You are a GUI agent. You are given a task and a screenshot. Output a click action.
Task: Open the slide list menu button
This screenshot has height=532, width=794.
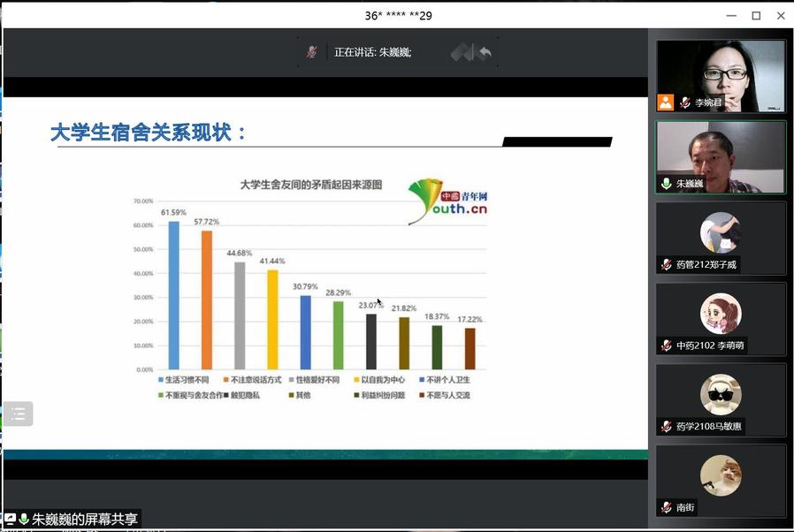19,414
